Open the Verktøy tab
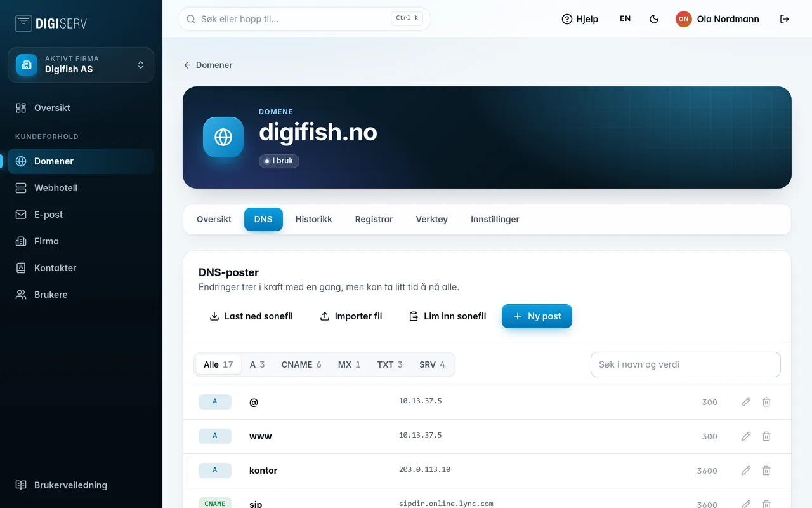812x508 pixels. point(432,219)
